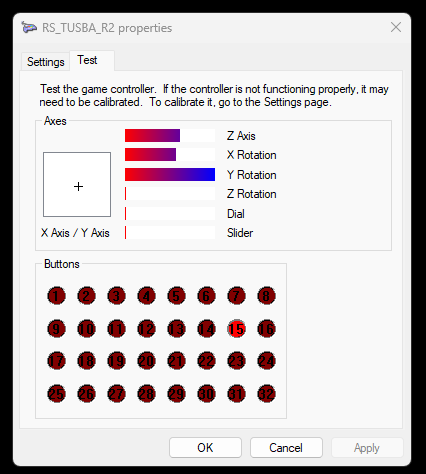Click the 'Dial' label
Screen dimensions: 426x474
tap(236, 214)
